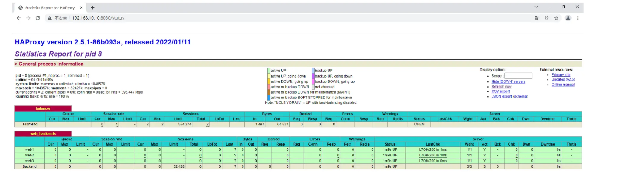Click the pink active or backup DOWN swatch

pyautogui.click(x=269, y=87)
